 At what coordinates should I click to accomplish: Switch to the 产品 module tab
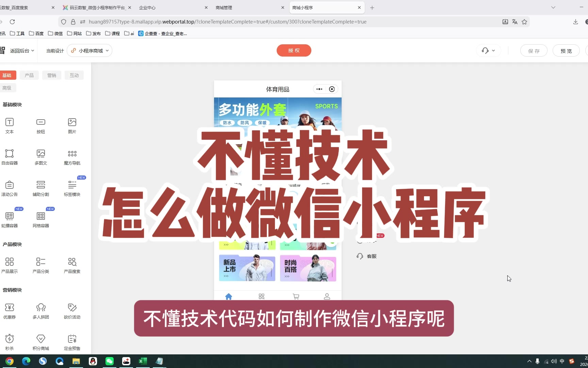tap(29, 75)
